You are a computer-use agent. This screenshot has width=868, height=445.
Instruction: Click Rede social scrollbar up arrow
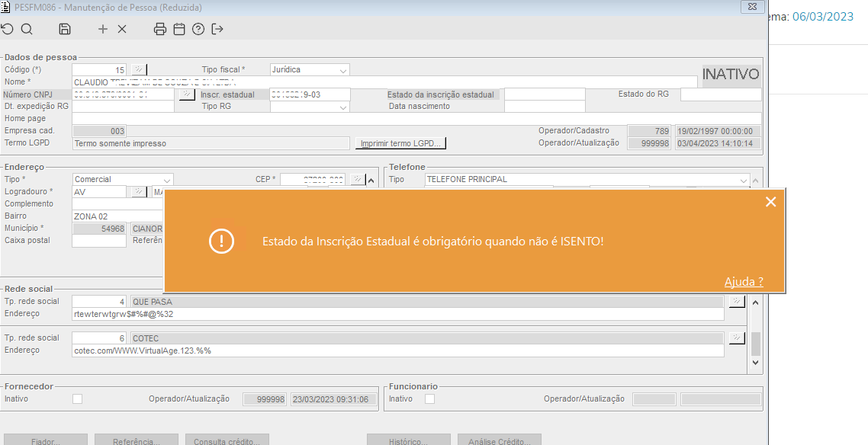click(756, 303)
